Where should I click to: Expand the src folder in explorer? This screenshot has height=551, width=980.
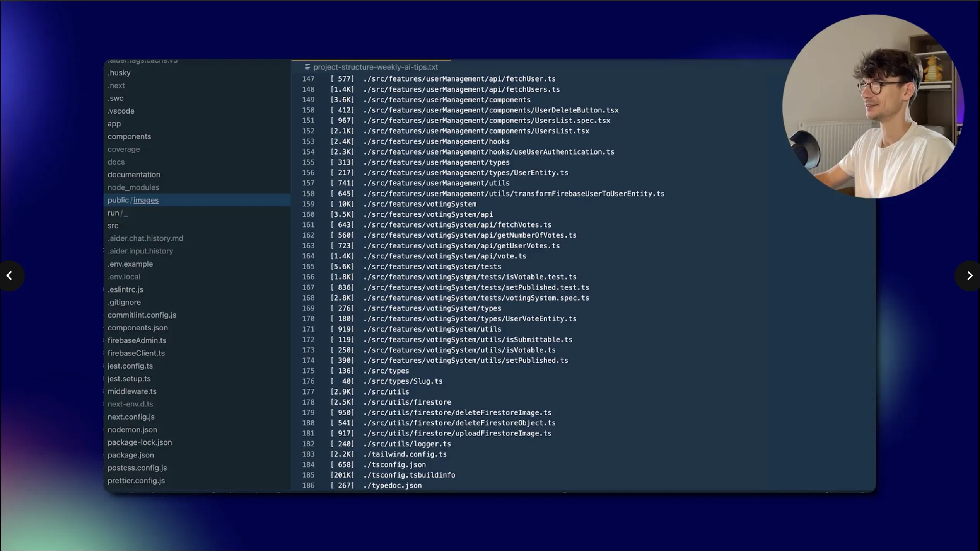click(113, 226)
